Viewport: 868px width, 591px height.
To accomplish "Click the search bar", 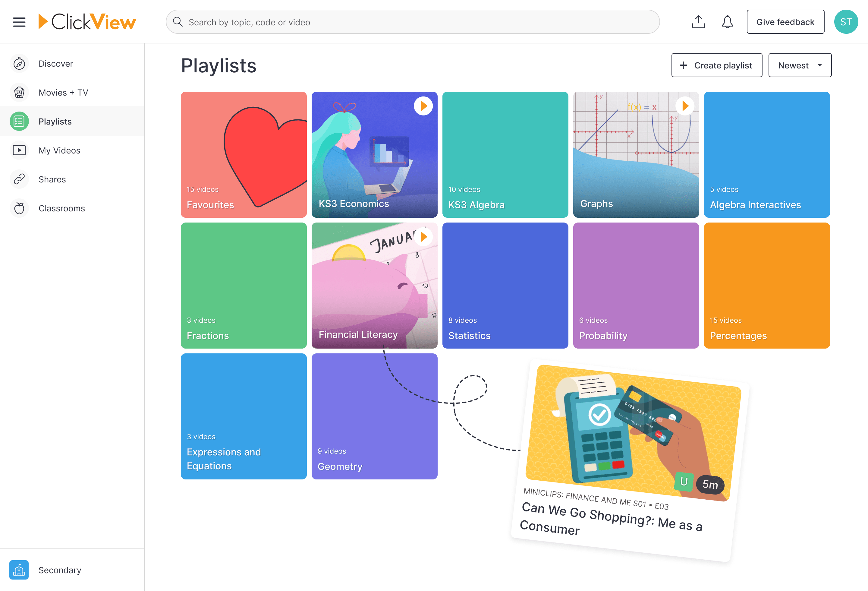I will pyautogui.click(x=411, y=22).
